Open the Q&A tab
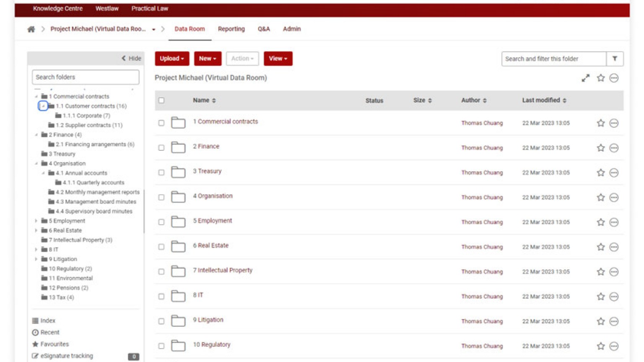 [264, 29]
